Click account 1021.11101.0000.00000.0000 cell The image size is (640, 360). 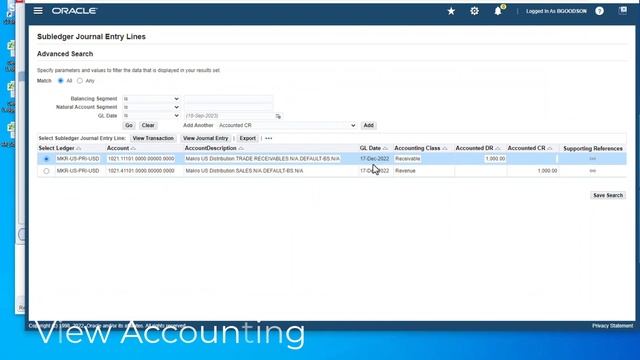141,159
